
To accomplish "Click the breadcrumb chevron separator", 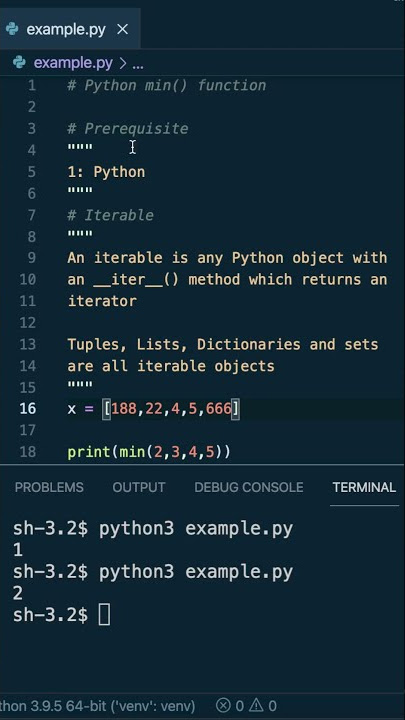I will (x=122, y=63).
